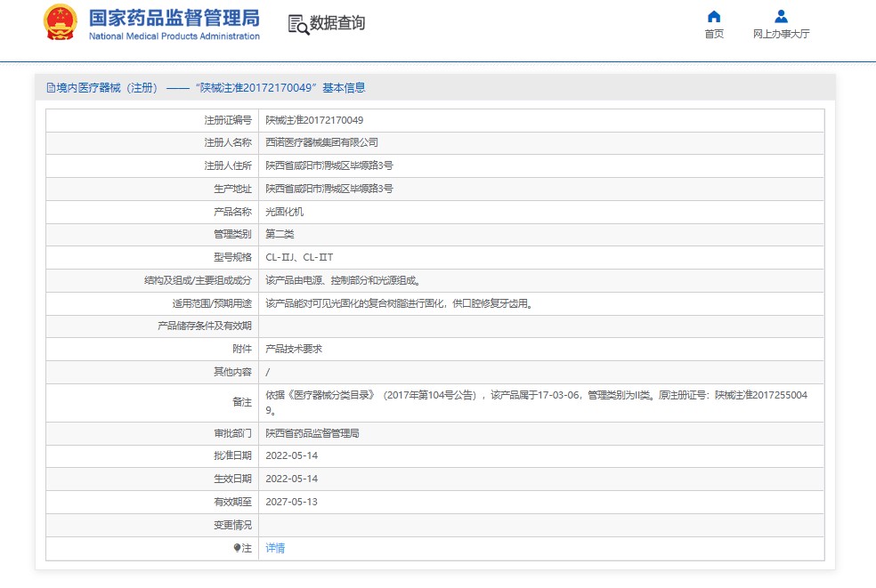Click the document icon before 境内医疗器械
Image resolution: width=876 pixels, height=588 pixels.
[x=51, y=88]
